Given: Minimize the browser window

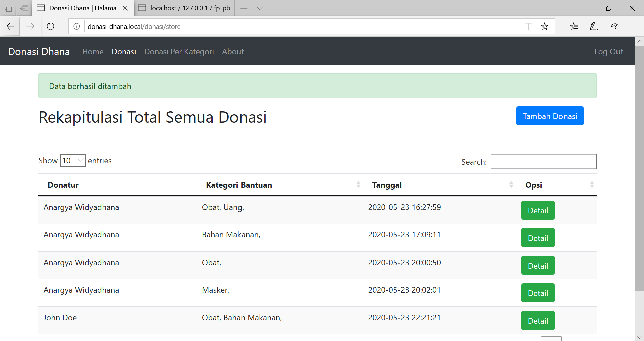Looking at the screenshot, I should 586,8.
